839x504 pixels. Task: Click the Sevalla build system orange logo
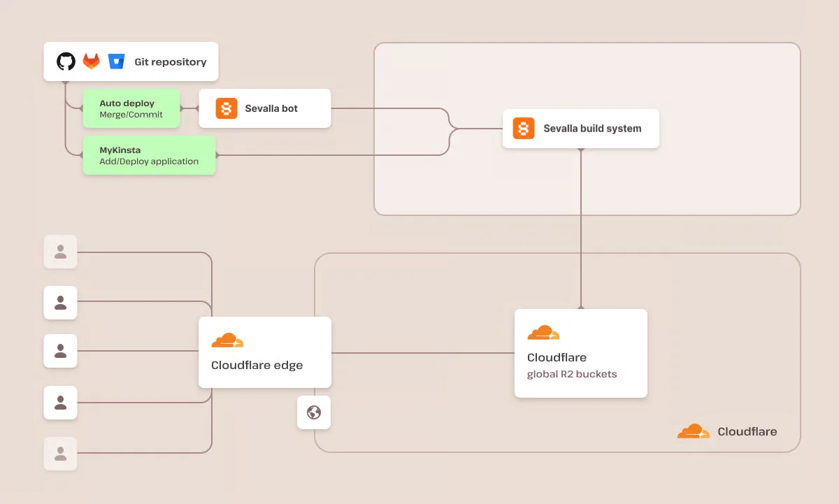click(524, 129)
